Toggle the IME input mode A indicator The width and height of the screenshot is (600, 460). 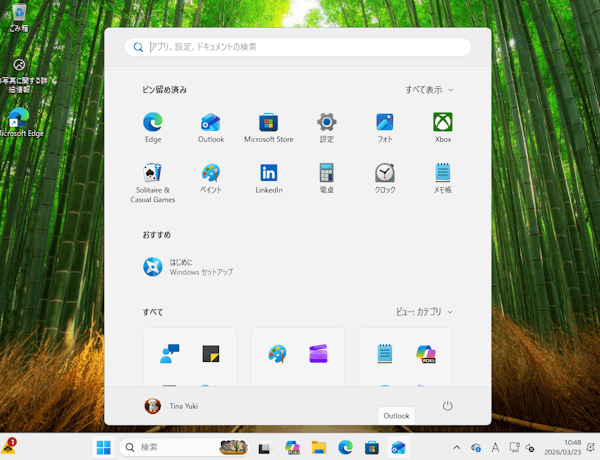coord(496,447)
